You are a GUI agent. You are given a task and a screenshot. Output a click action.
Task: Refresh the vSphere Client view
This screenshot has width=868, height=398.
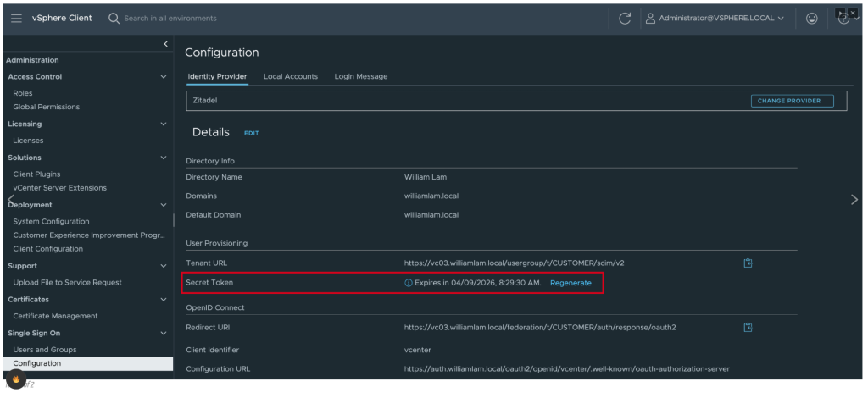point(625,19)
